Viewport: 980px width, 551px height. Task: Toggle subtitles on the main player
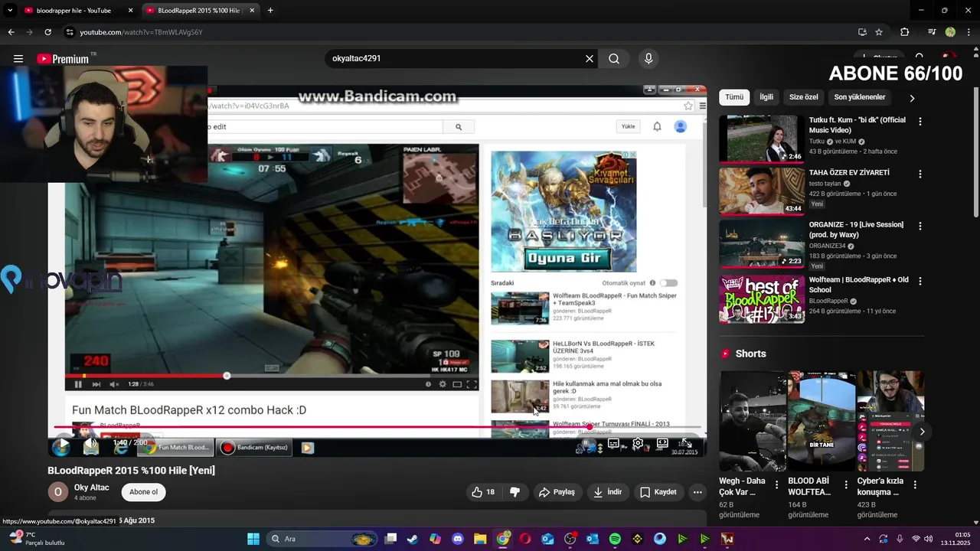(613, 443)
